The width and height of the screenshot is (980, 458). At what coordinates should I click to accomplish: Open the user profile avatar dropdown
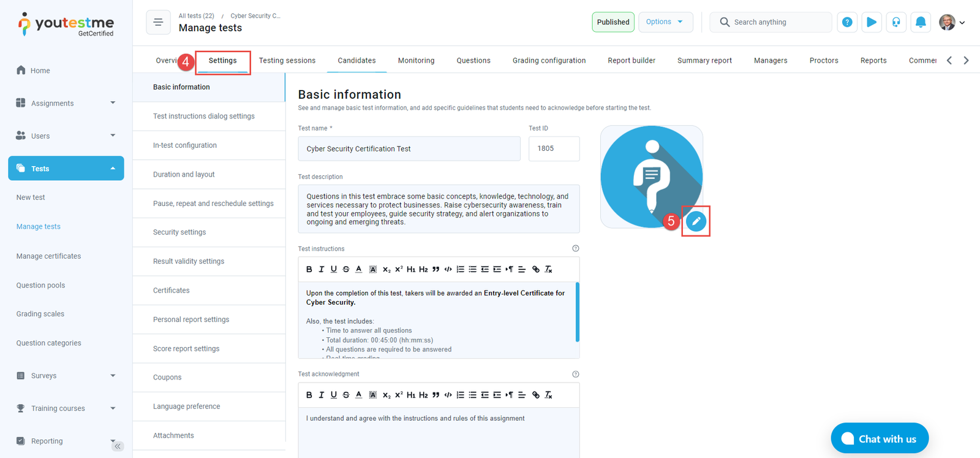(x=951, y=22)
